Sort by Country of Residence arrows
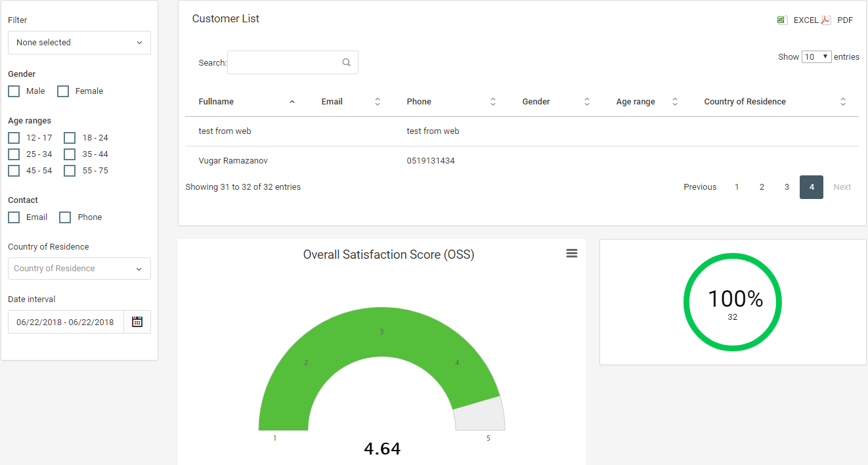The image size is (868, 465). point(843,102)
